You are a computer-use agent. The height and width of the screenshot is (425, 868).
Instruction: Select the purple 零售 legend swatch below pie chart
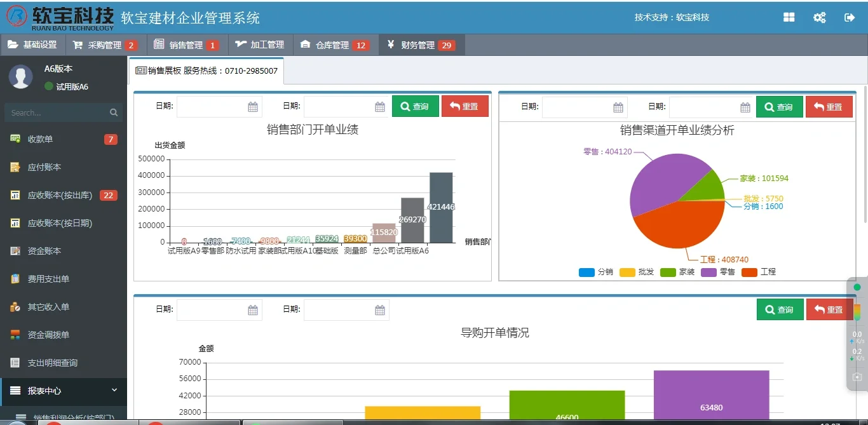[710, 271]
